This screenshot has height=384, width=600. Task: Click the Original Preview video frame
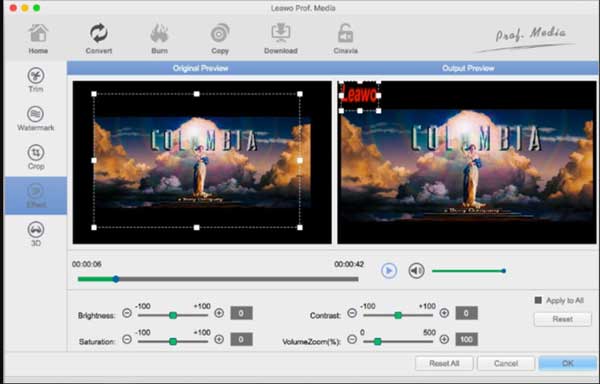pos(202,162)
